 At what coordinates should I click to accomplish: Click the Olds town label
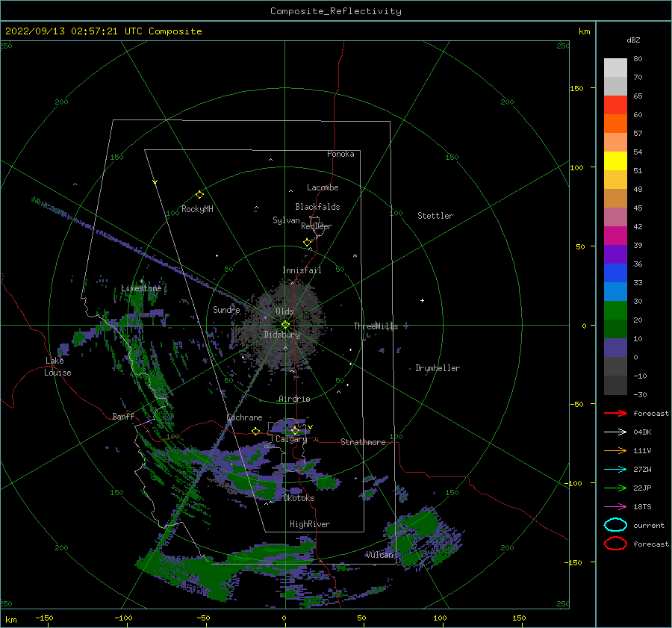(x=284, y=311)
